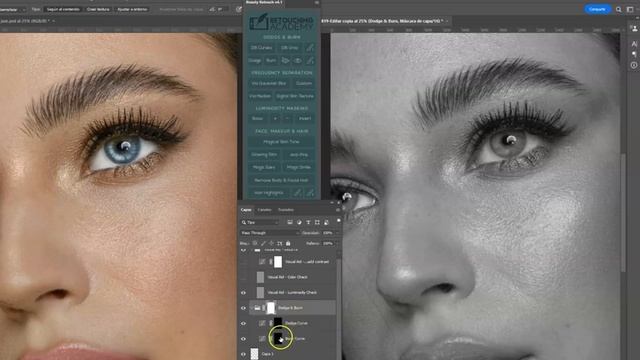
Task: Click the Custom frequency separation button
Action: click(x=304, y=83)
